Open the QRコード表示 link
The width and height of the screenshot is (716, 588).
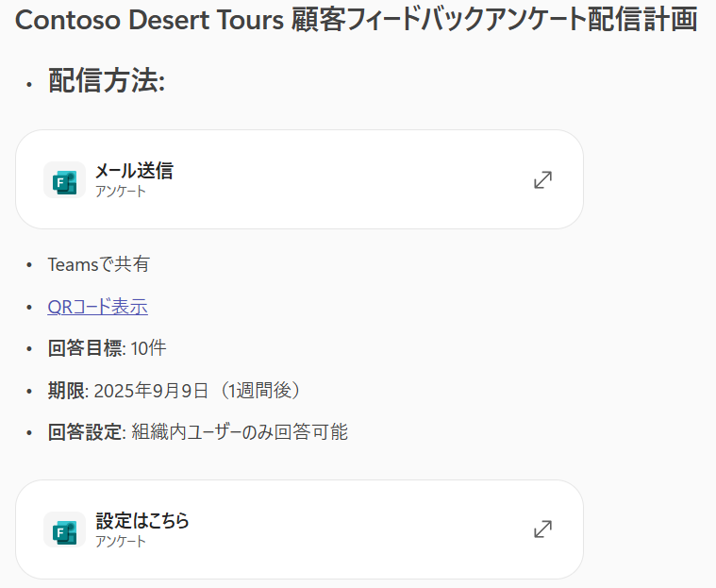[98, 307]
